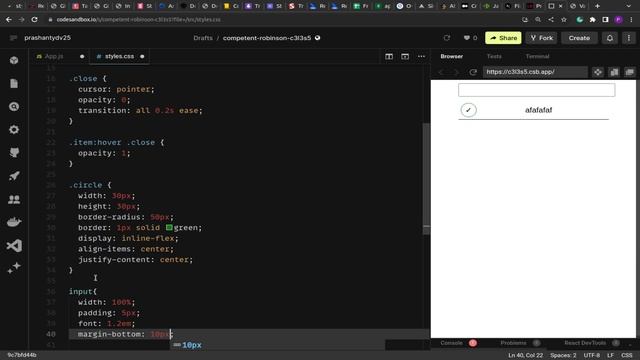Open the deployment rocket icon in the sidebar
Image resolution: width=640 pixels, height=360 pixels.
14,176
